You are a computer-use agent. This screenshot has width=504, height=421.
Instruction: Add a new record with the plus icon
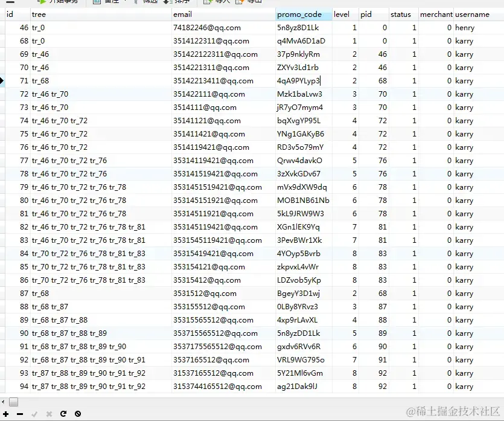[6, 414]
